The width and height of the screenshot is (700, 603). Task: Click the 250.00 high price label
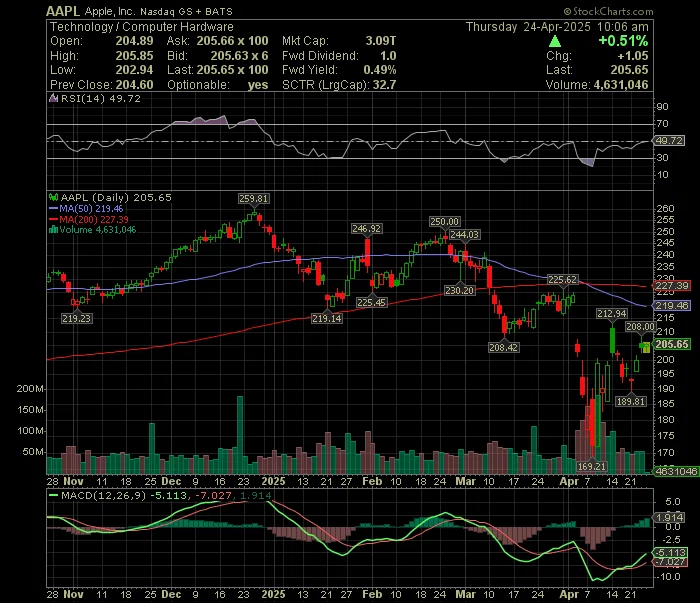pyautogui.click(x=444, y=222)
